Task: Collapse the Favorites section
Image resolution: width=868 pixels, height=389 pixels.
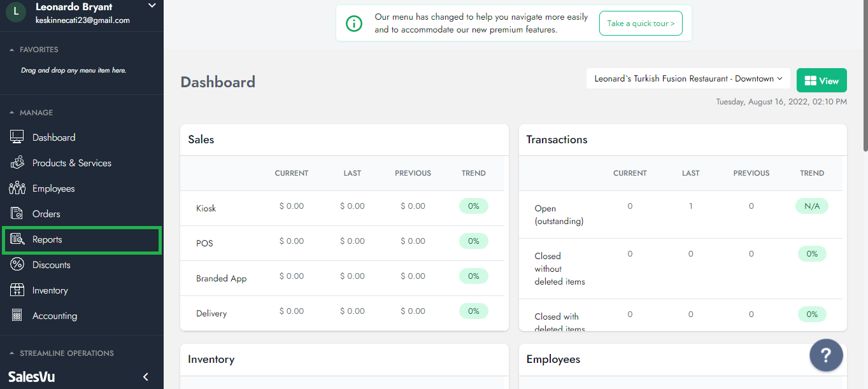Action: (11, 50)
